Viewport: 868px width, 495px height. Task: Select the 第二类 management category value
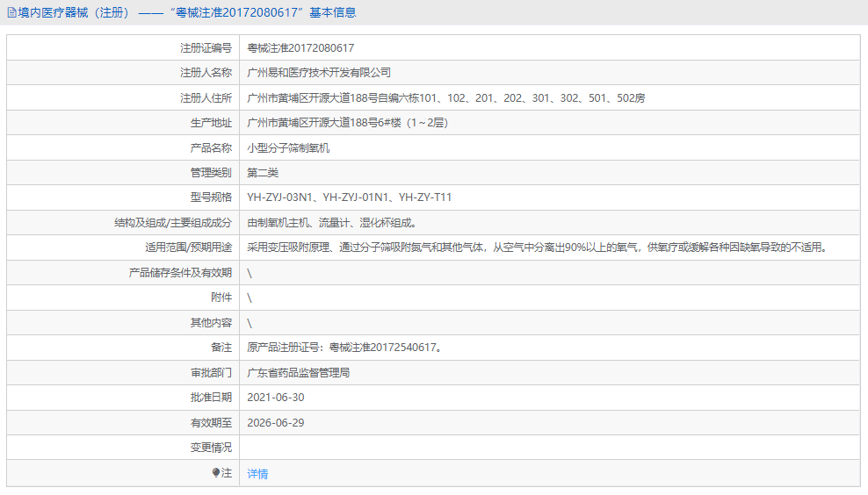click(263, 173)
